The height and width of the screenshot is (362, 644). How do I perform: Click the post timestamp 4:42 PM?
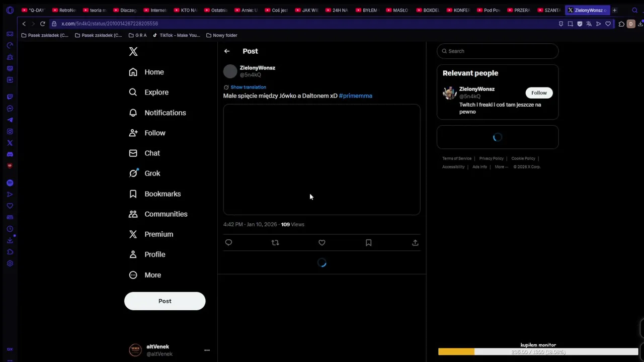point(233,224)
